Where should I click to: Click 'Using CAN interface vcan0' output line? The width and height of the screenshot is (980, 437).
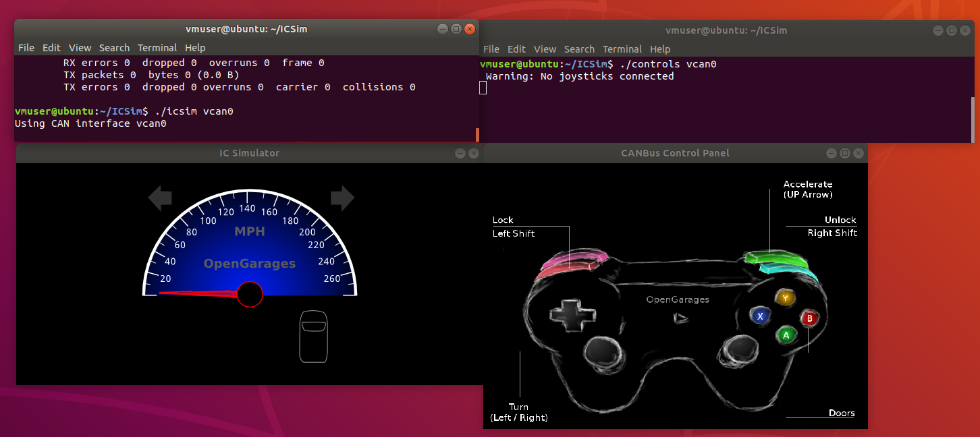(90, 123)
